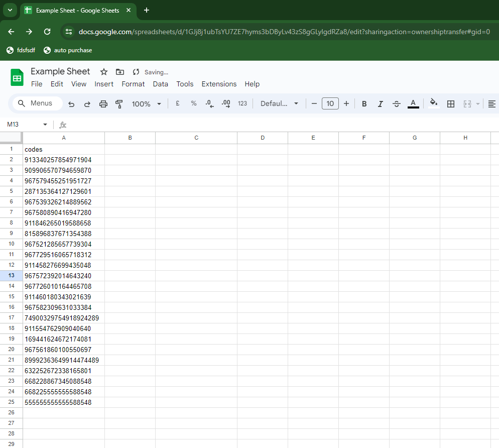Viewport: 499px width, 448px height.
Task: Select the Paint format roller icon
Action: pos(119,104)
